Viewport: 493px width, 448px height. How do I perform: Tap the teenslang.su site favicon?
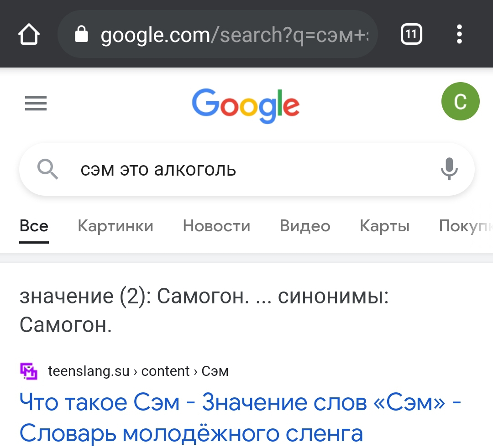(29, 371)
